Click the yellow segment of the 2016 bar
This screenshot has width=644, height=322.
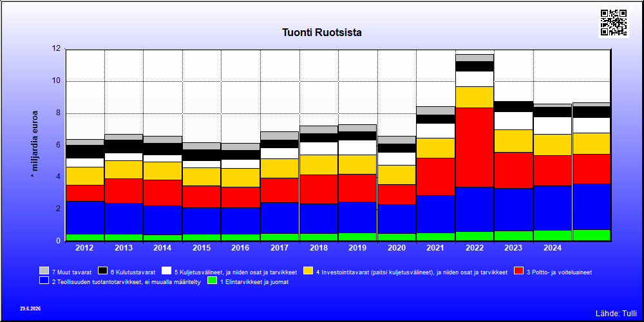click(241, 178)
